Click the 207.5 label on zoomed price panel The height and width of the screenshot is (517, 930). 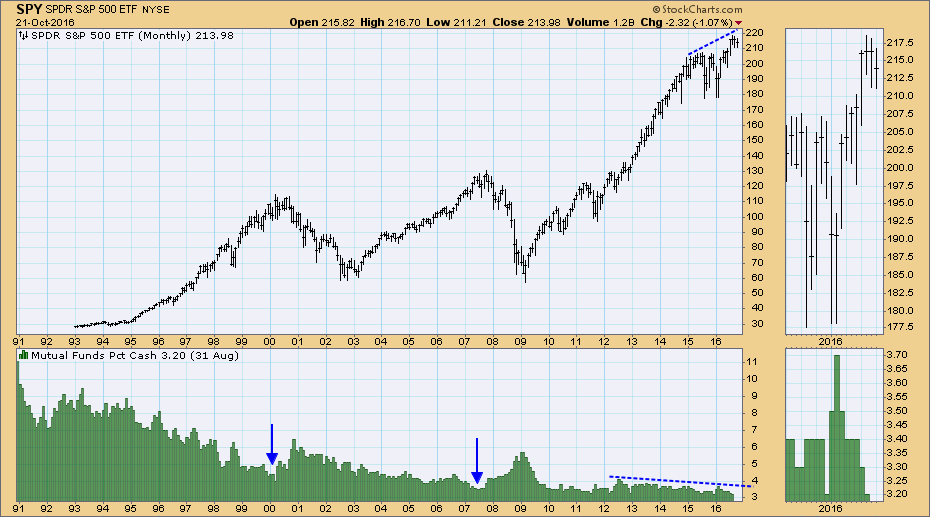[x=900, y=114]
